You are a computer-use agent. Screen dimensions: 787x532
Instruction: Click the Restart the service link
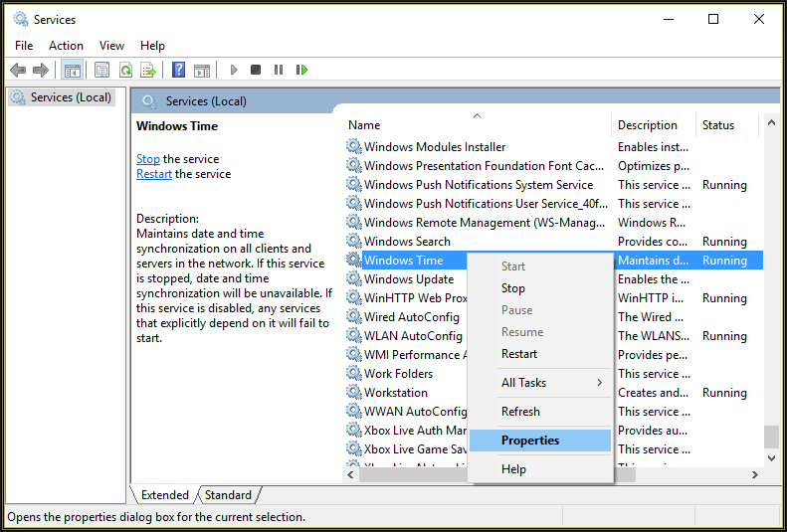tap(154, 174)
